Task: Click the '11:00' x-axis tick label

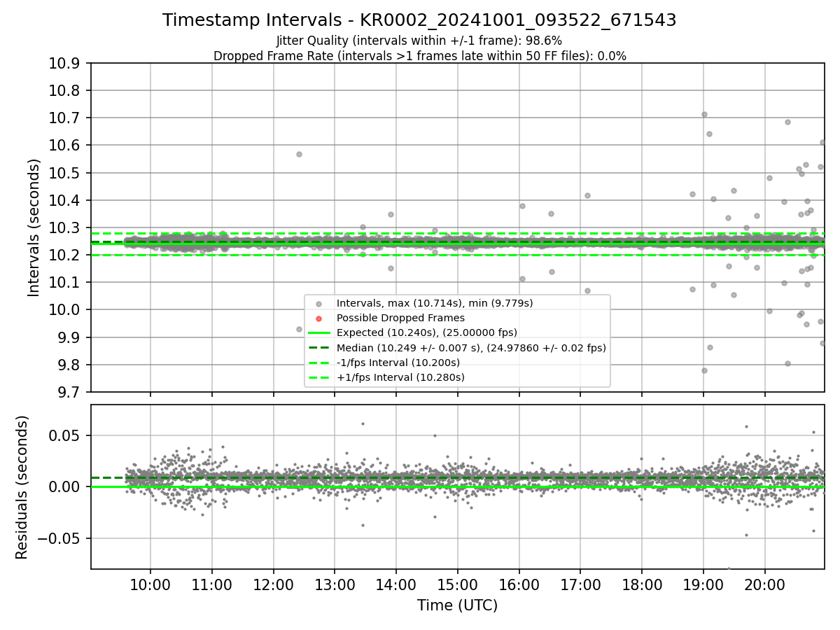Action: [x=211, y=585]
